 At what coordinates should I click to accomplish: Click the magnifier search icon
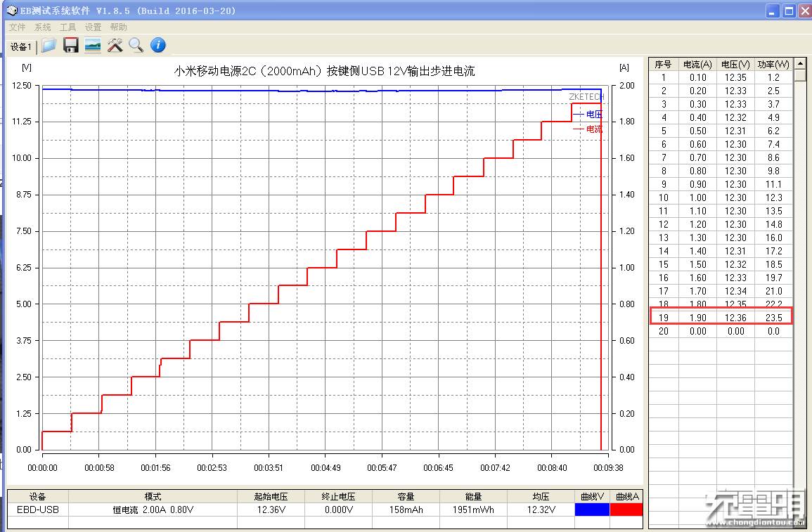click(136, 46)
